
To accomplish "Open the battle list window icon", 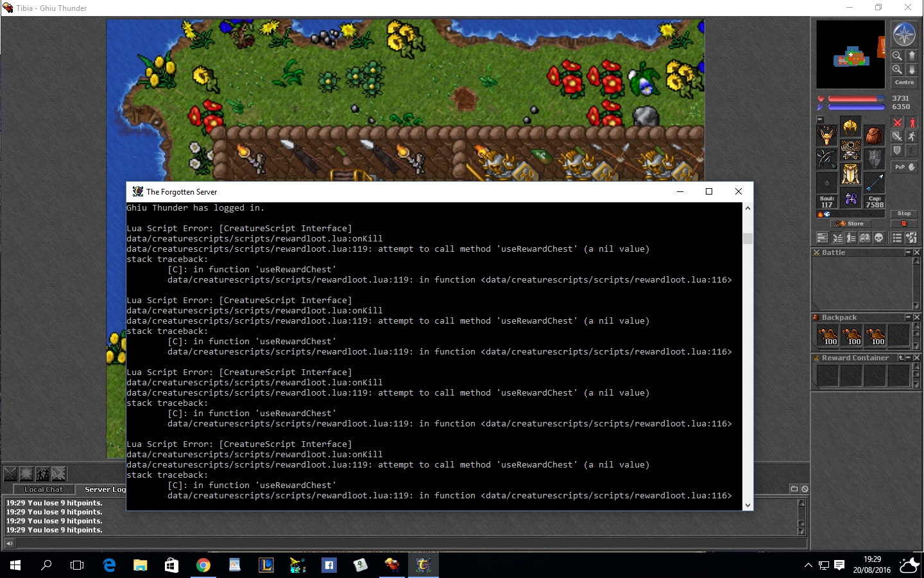I will (x=837, y=238).
